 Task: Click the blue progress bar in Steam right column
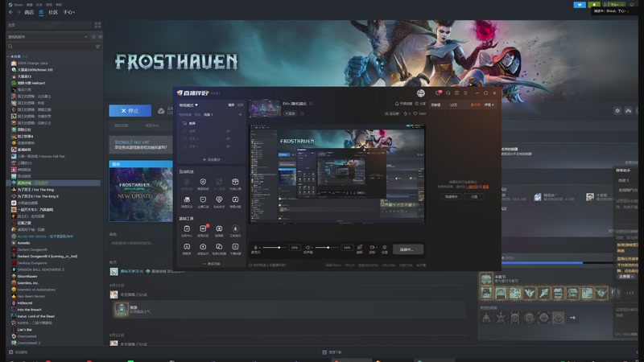click(556, 262)
